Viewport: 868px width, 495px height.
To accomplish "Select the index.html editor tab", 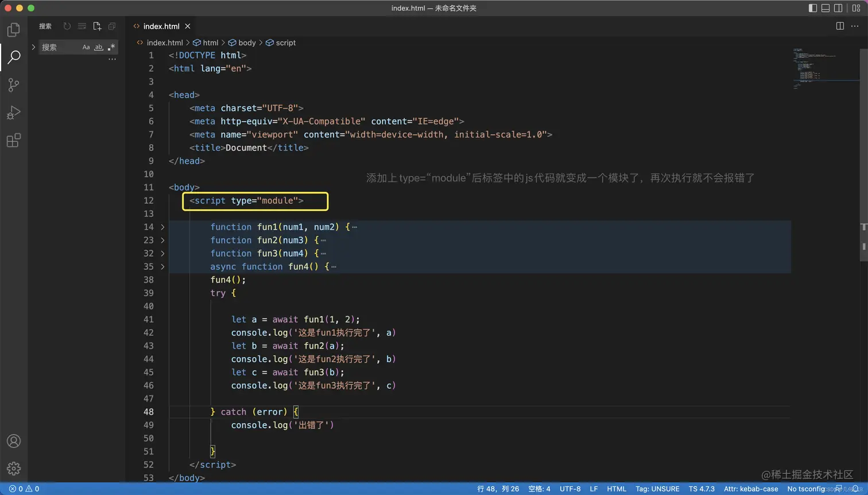I will 161,26.
